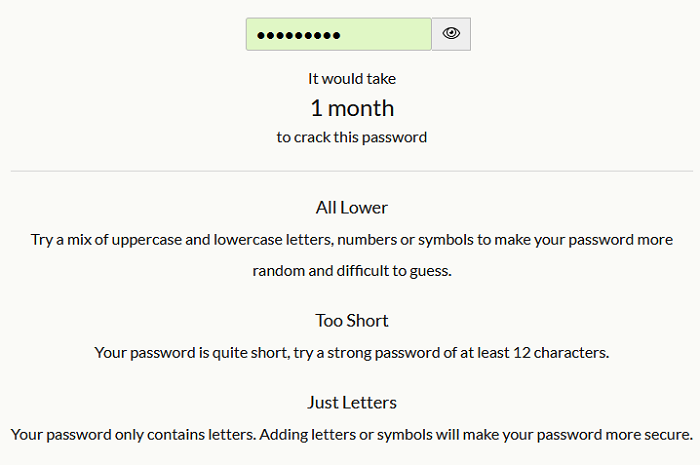Select the "Too Short" heading
700x465 pixels.
[352, 321]
